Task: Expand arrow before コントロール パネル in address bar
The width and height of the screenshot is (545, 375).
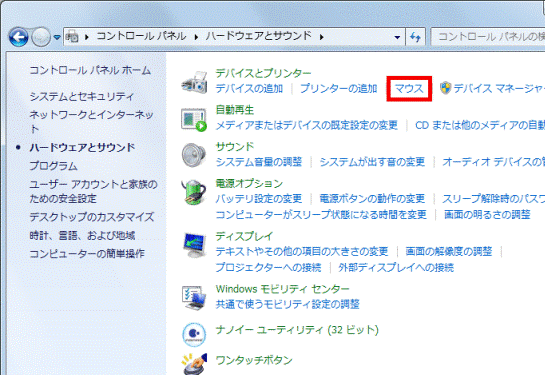Action: 87,37
